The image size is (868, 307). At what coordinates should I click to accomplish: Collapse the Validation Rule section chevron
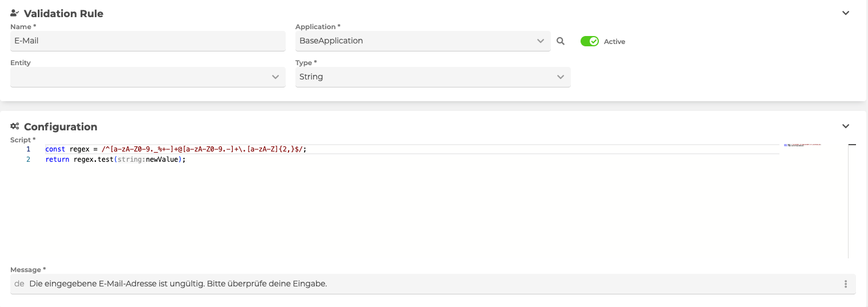pyautogui.click(x=846, y=13)
